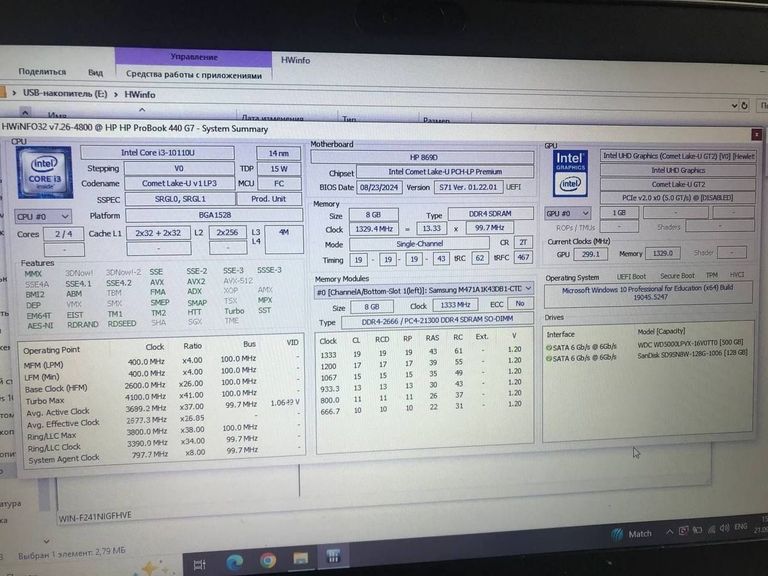
Task: Click the memory clock 1329.4 MHz field
Action: 374,229
